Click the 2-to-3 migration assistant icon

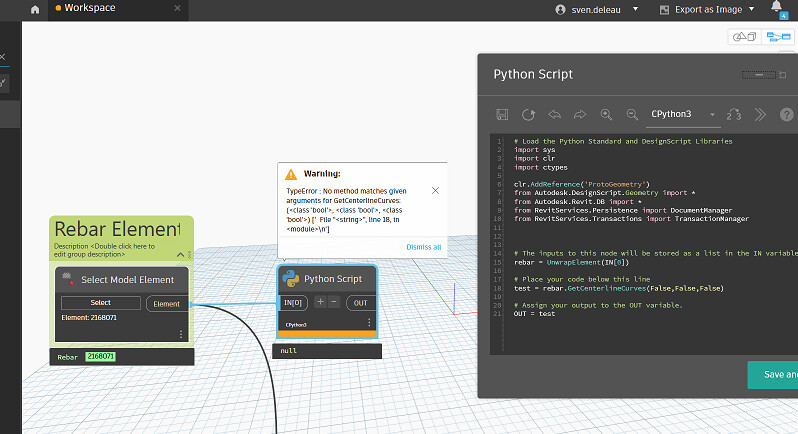click(734, 114)
